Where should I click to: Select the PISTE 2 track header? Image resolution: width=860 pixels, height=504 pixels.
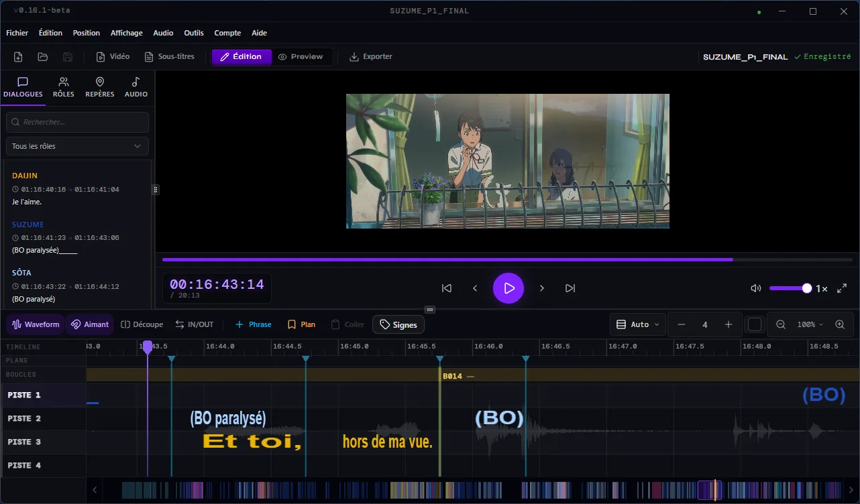tap(43, 419)
